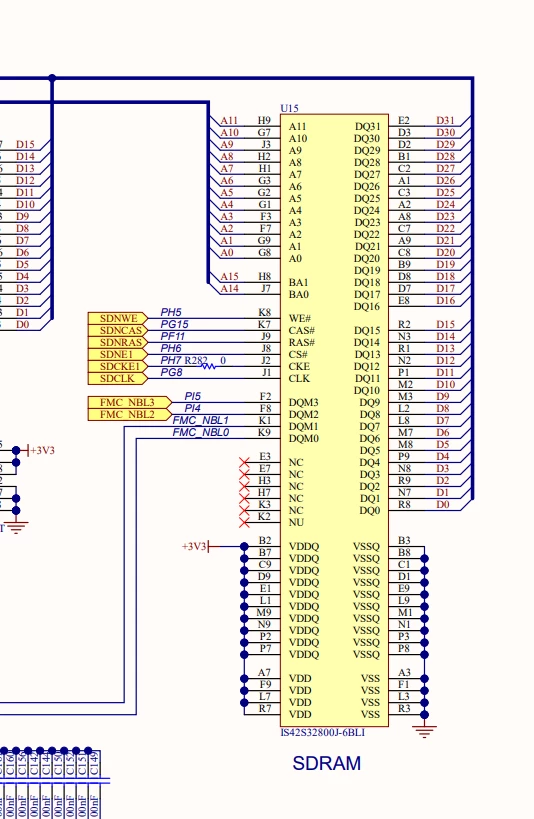534x819 pixels.
Task: Click the PF11 net annotation
Action: 172,336
